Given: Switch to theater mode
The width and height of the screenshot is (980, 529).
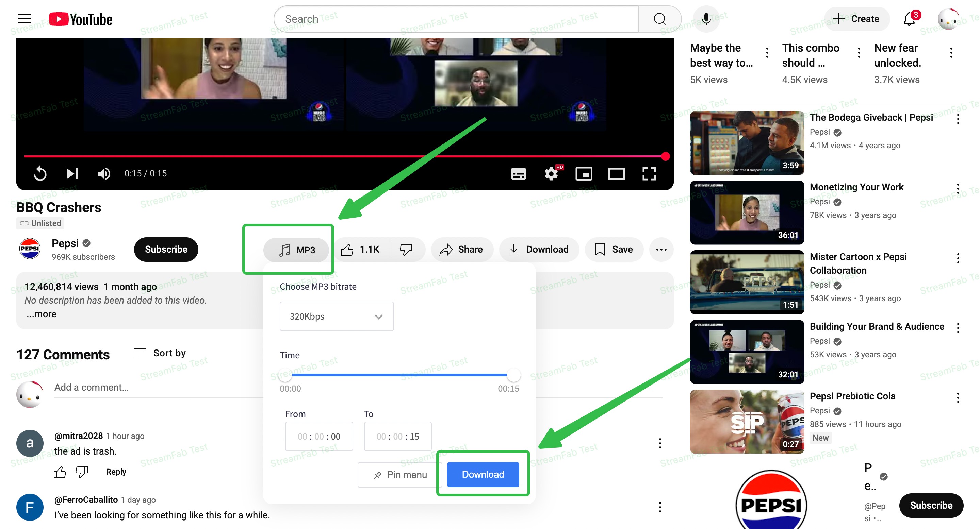Looking at the screenshot, I should point(616,174).
